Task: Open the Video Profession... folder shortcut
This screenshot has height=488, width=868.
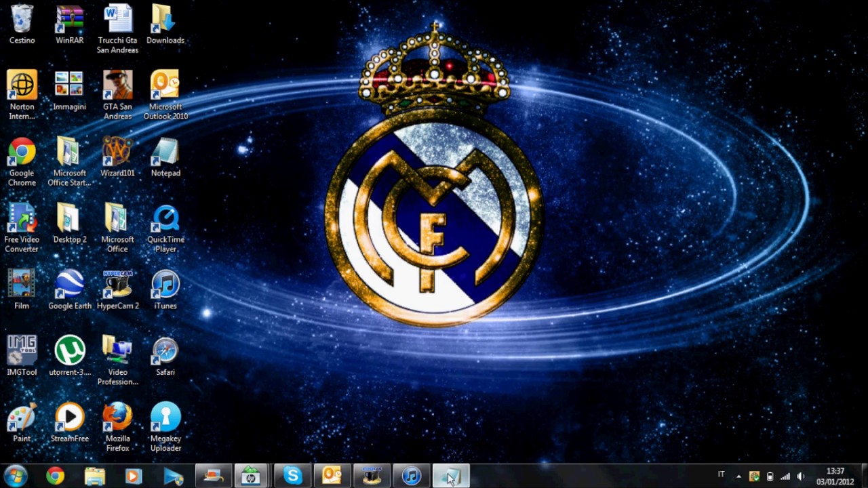Action: point(117,361)
